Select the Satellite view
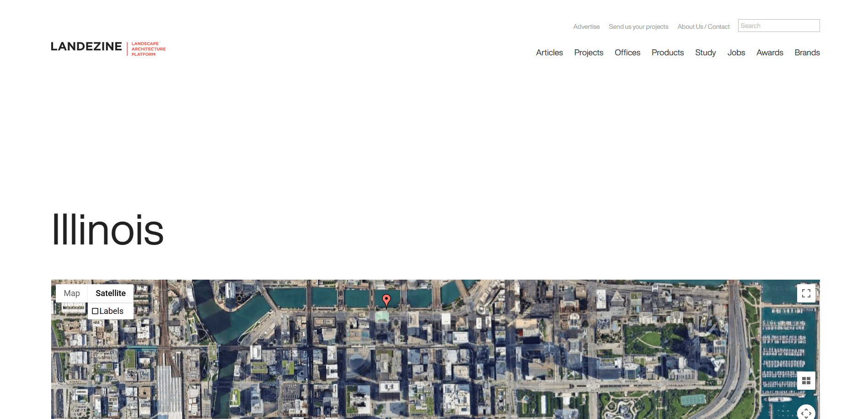This screenshot has width=868, height=419. click(111, 293)
